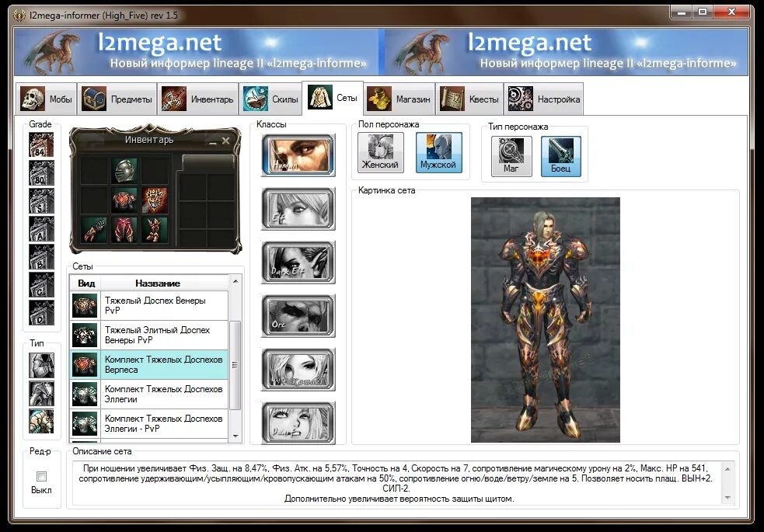
Task: Select the Human class portrait
Action: coord(298,155)
